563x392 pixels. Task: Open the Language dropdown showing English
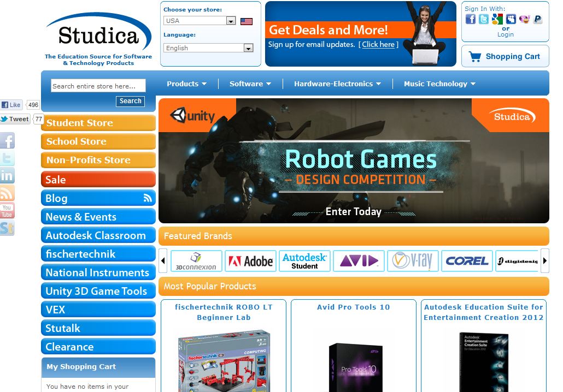[x=208, y=48]
